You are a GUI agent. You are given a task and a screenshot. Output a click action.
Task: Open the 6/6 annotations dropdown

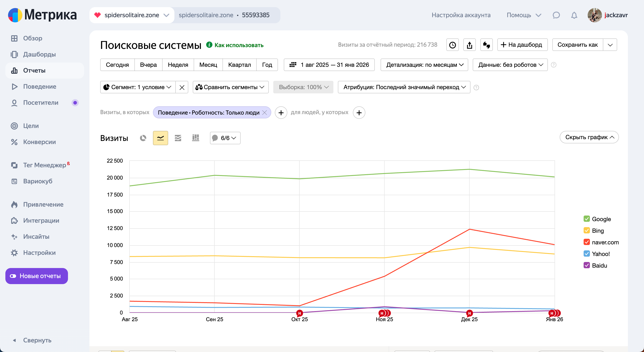[x=225, y=138]
